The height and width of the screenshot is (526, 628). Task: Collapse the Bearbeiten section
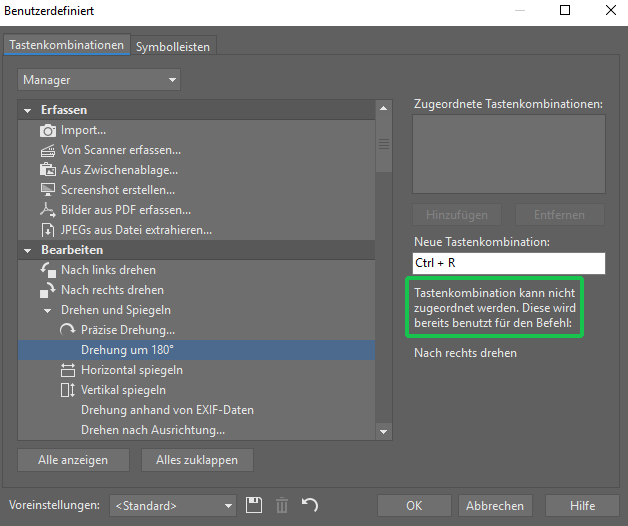[28, 251]
